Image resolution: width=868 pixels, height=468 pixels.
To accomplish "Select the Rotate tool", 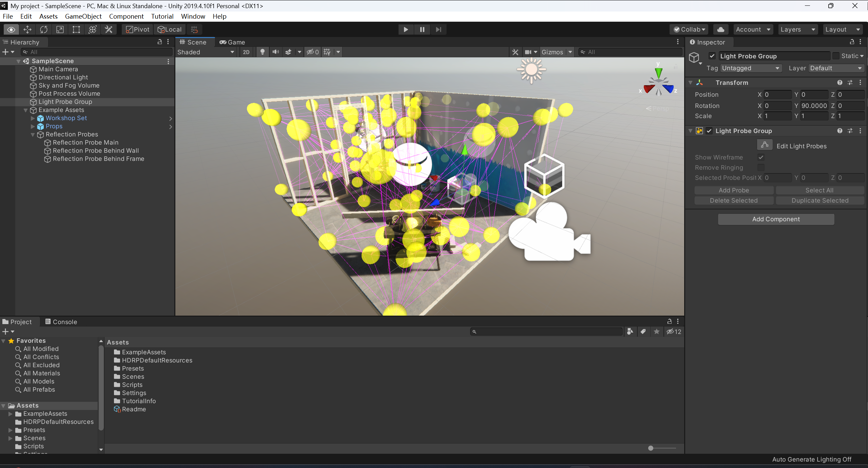I will pos(44,30).
